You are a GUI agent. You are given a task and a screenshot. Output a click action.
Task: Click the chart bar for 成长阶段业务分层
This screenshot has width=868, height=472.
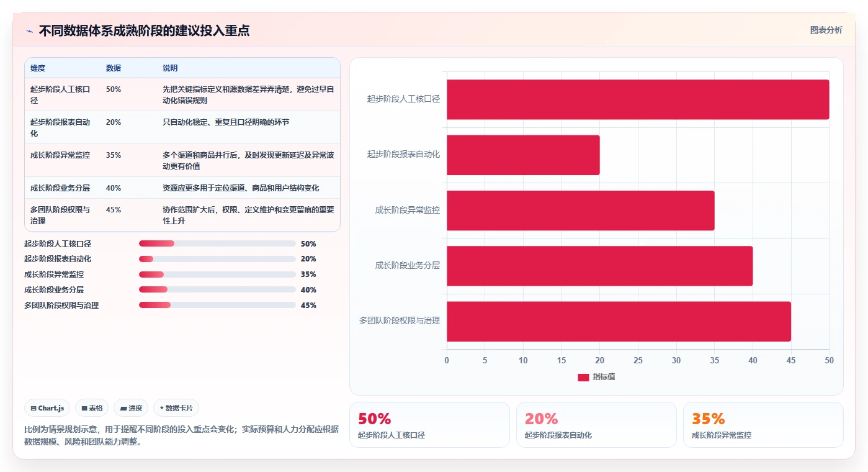coord(599,266)
